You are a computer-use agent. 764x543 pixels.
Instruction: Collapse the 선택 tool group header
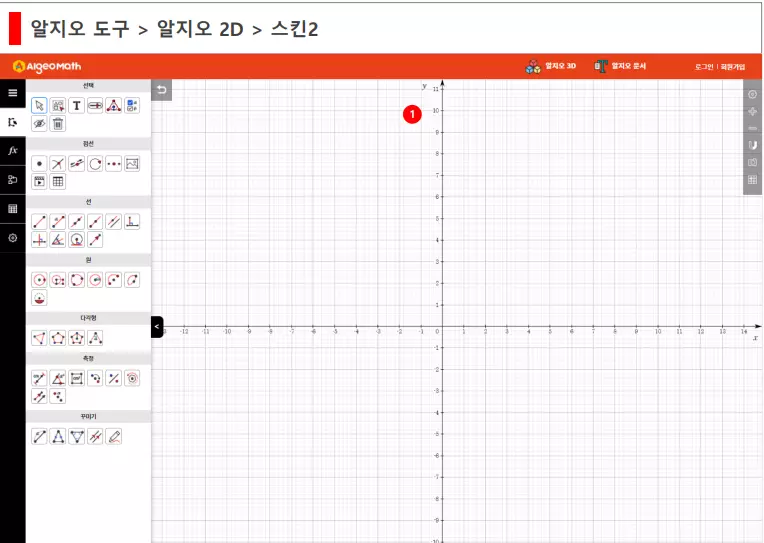point(88,86)
